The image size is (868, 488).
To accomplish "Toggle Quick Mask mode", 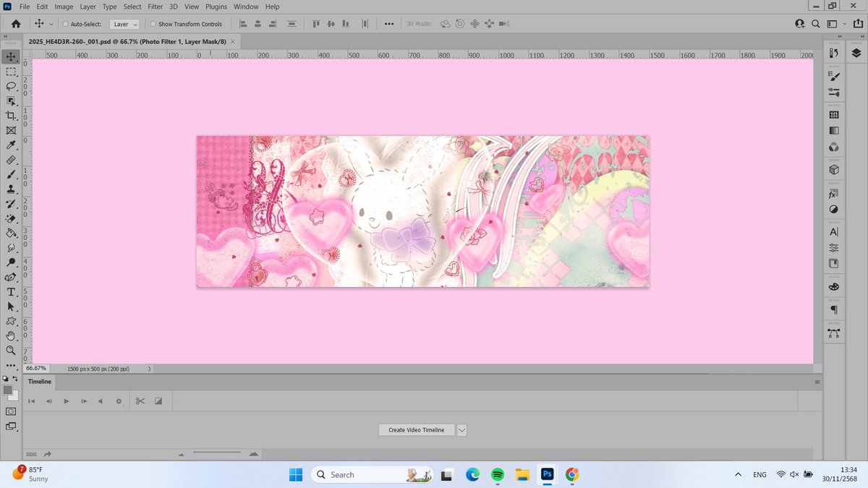I will (x=11, y=411).
